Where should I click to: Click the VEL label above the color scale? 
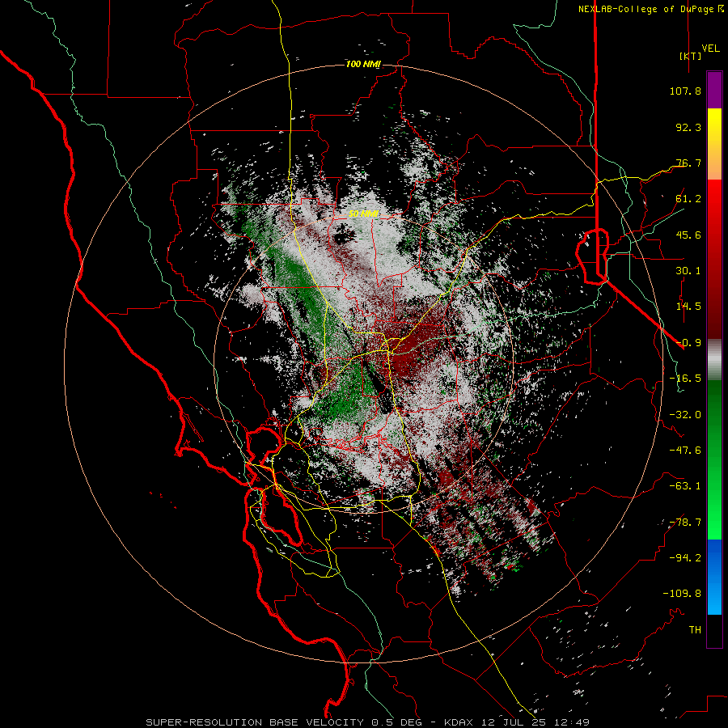coord(710,49)
